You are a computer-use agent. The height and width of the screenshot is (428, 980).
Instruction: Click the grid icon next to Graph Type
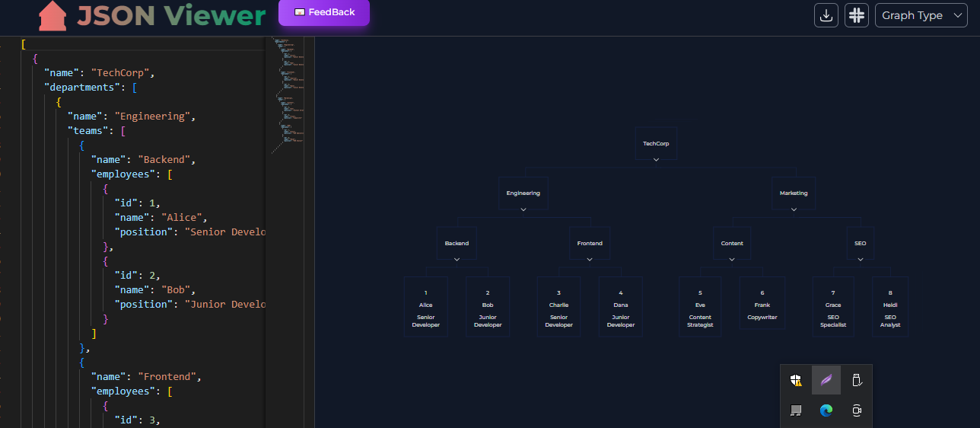click(857, 15)
